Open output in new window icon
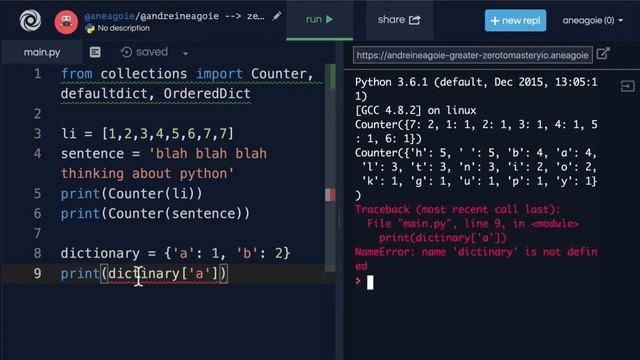640x360 pixels. point(603,53)
